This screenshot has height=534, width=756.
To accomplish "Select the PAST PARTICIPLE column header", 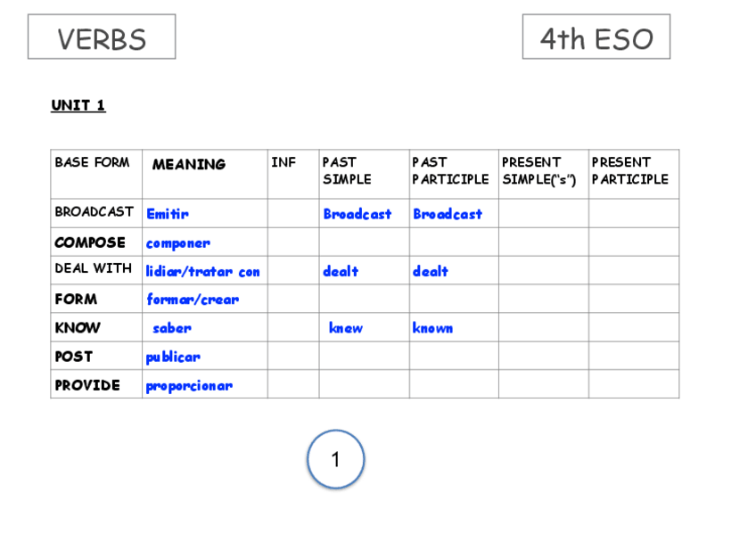I will (x=450, y=171).
